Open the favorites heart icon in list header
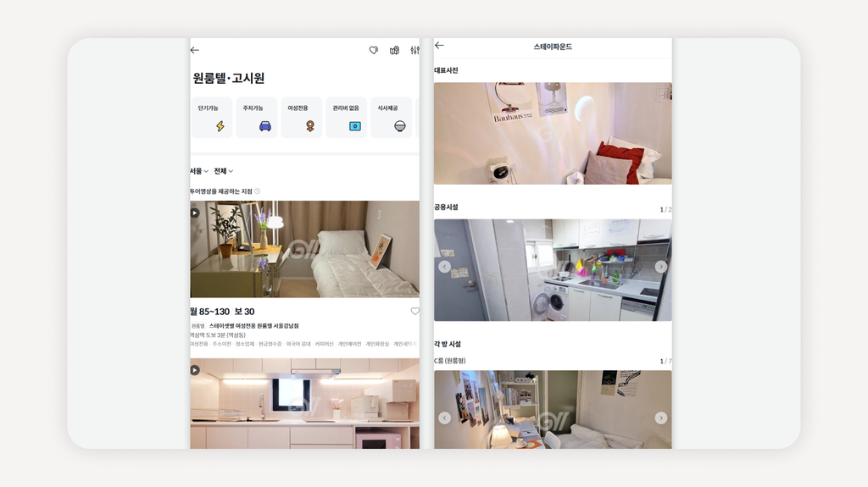Screen dimensions: 868x487 [374, 50]
